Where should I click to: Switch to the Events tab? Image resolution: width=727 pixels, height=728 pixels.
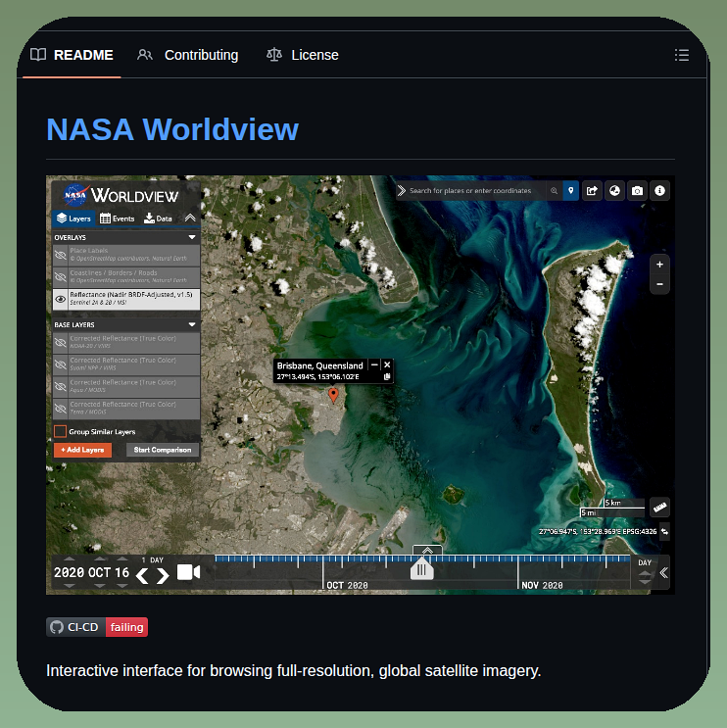point(117,218)
